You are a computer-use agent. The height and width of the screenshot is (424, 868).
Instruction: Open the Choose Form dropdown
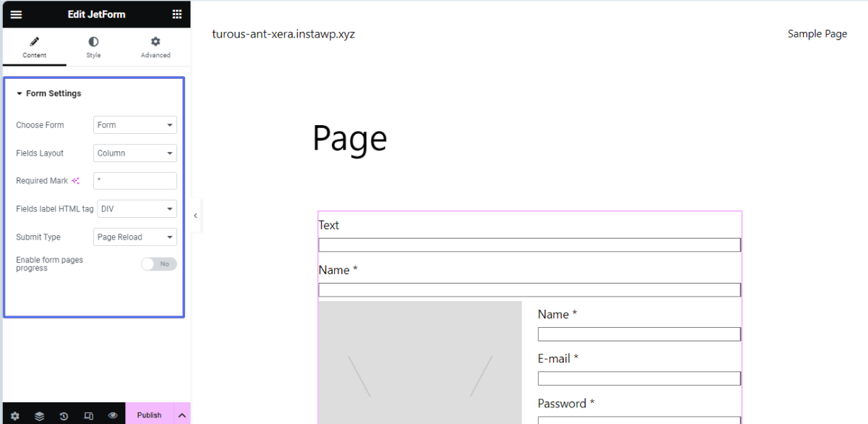tap(135, 124)
